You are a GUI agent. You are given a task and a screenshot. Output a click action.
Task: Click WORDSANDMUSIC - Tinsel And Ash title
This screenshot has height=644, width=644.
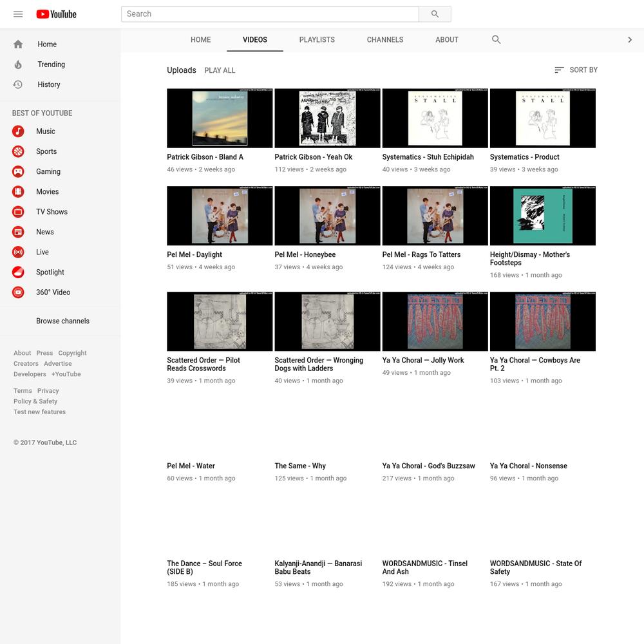point(424,567)
